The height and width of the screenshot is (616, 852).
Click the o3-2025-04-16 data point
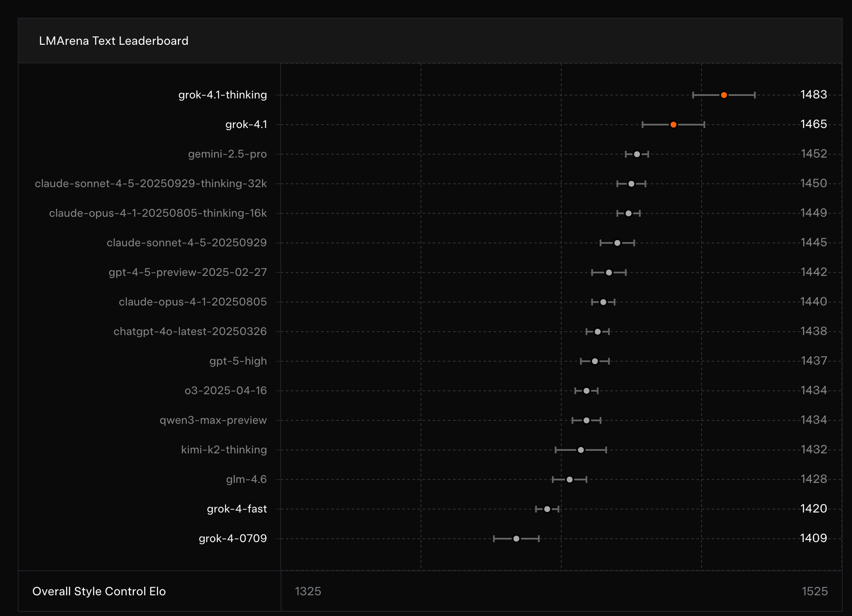[586, 391]
